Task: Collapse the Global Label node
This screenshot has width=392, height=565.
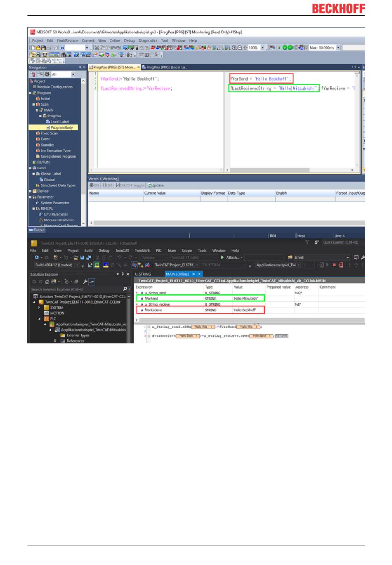Action: [34, 174]
